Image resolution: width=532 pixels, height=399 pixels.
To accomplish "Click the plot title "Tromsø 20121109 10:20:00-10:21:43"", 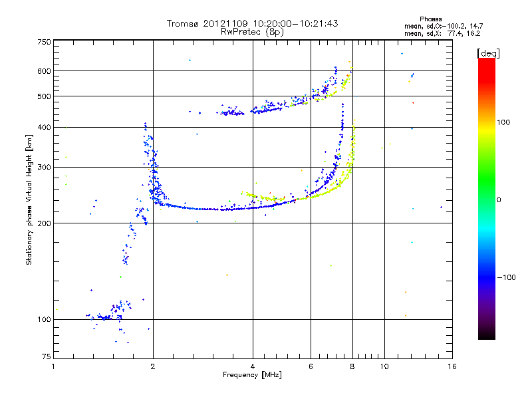I will pyautogui.click(x=252, y=23).
